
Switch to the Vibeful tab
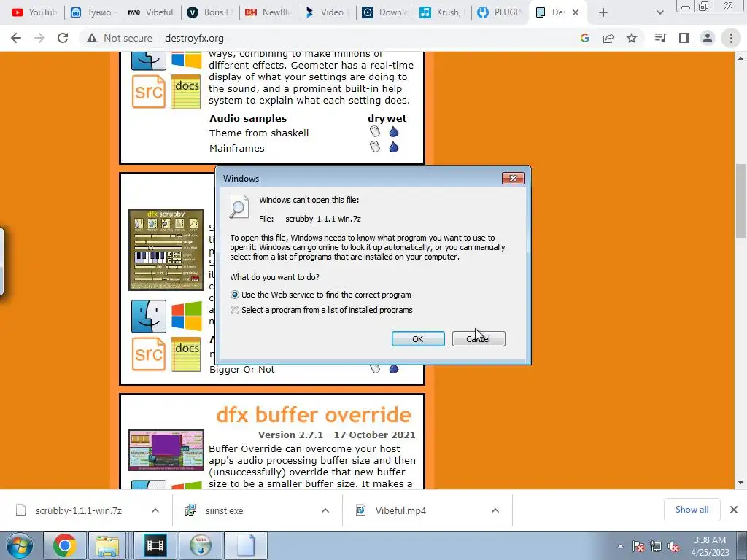[x=151, y=12]
